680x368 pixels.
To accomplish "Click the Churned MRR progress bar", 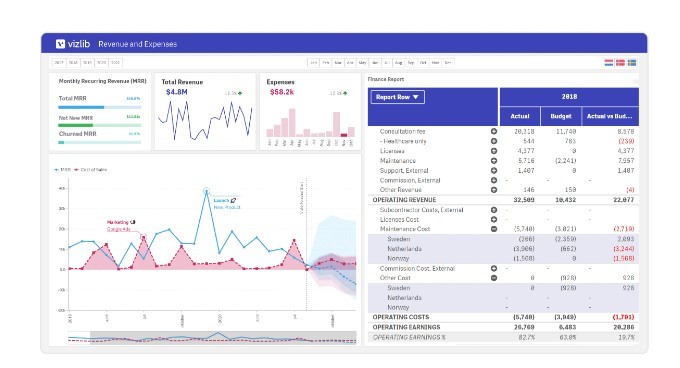I will (99, 142).
